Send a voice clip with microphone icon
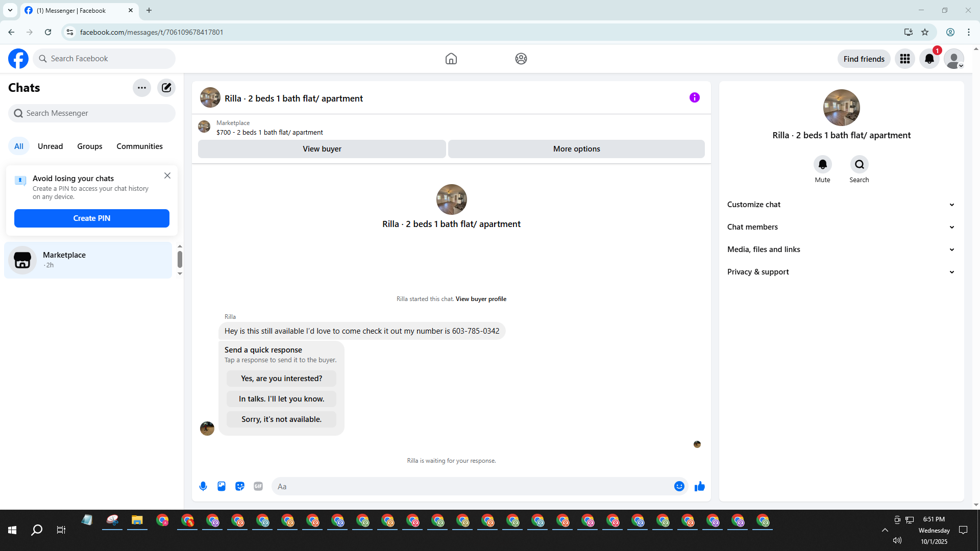Image resolution: width=980 pixels, height=551 pixels. pyautogui.click(x=203, y=486)
